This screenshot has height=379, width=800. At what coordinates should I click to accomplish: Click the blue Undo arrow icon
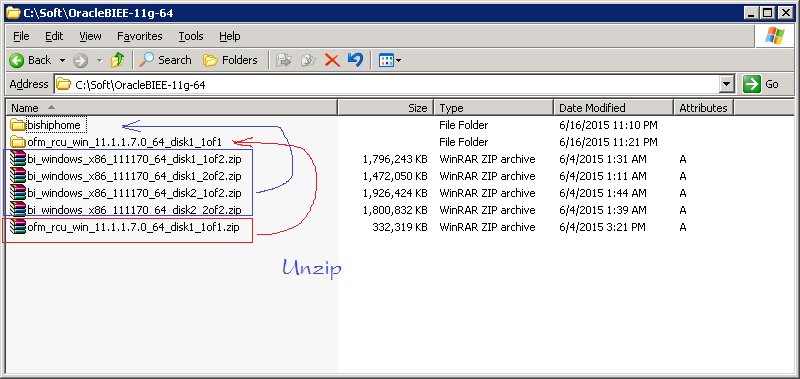pos(355,60)
